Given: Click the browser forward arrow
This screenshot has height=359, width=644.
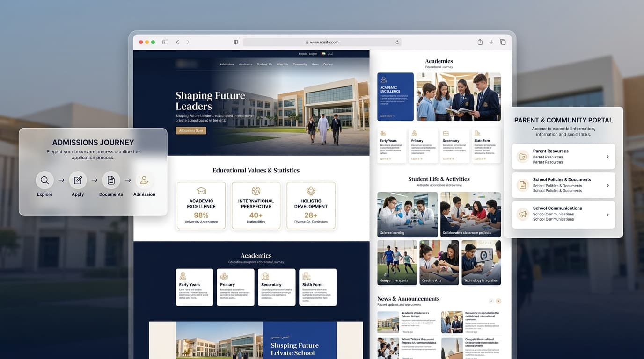Looking at the screenshot, I should pos(188,42).
